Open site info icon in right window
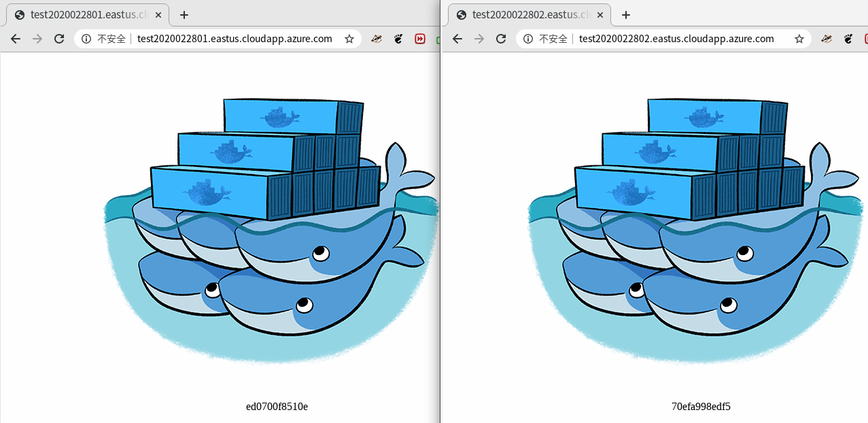Viewport: 868px width, 423px height. tap(528, 39)
